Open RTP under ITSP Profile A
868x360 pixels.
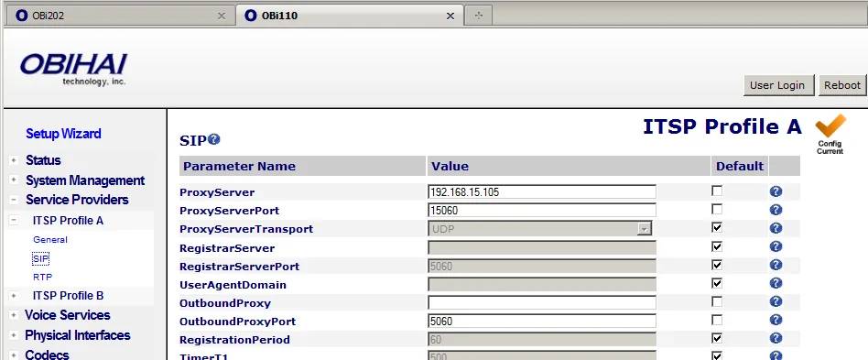pyautogui.click(x=43, y=277)
